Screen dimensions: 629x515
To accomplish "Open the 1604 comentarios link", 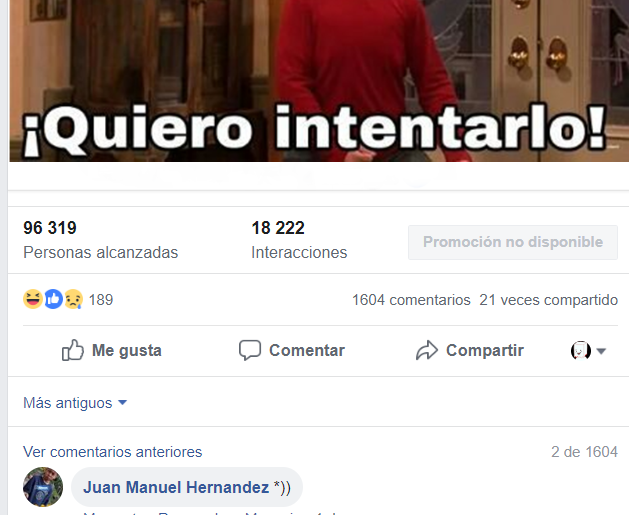I will 411,300.
